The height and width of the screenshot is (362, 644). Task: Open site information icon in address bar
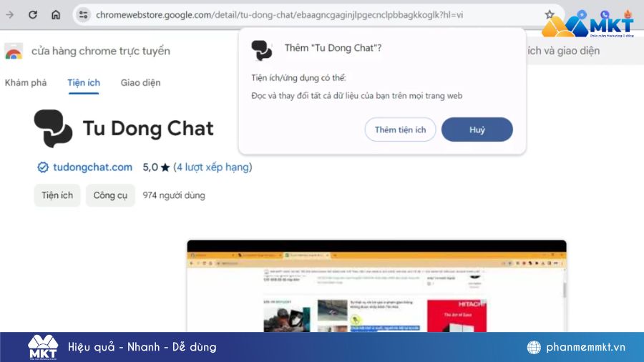[x=83, y=15]
